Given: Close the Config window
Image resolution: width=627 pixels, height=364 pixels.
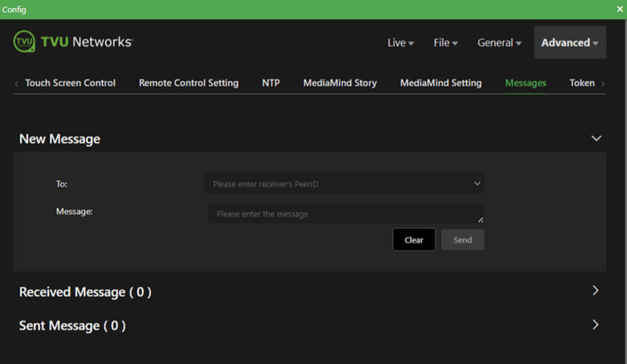Looking at the screenshot, I should click(620, 9).
